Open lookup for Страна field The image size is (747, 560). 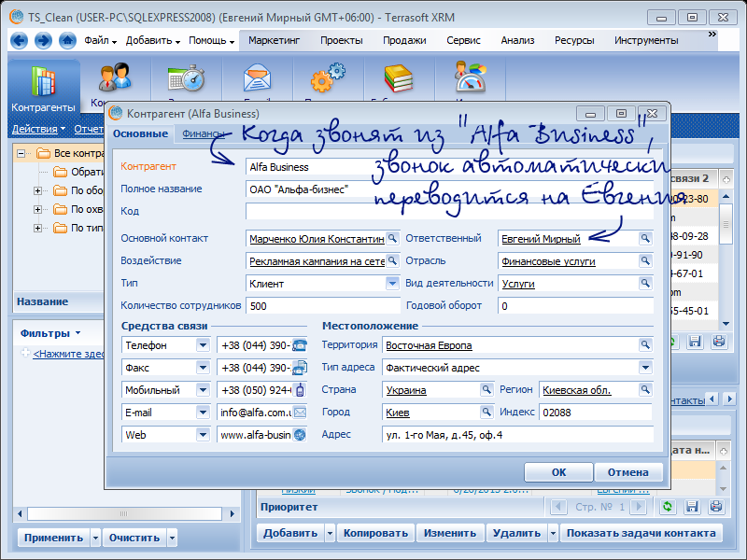(486, 389)
